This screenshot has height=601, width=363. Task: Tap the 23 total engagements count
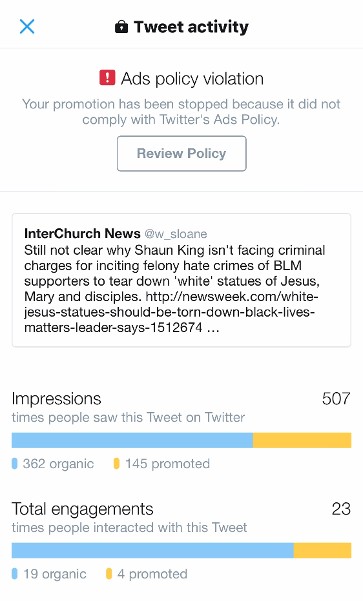point(341,509)
